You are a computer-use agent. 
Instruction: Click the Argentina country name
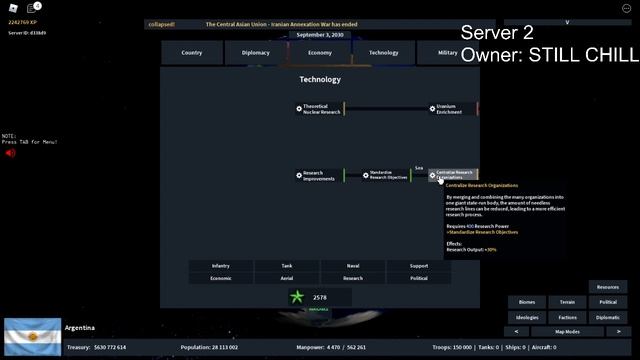[x=80, y=328]
